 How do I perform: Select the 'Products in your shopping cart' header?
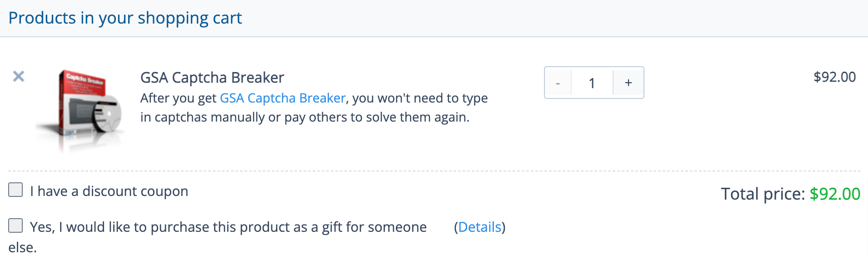[126, 18]
